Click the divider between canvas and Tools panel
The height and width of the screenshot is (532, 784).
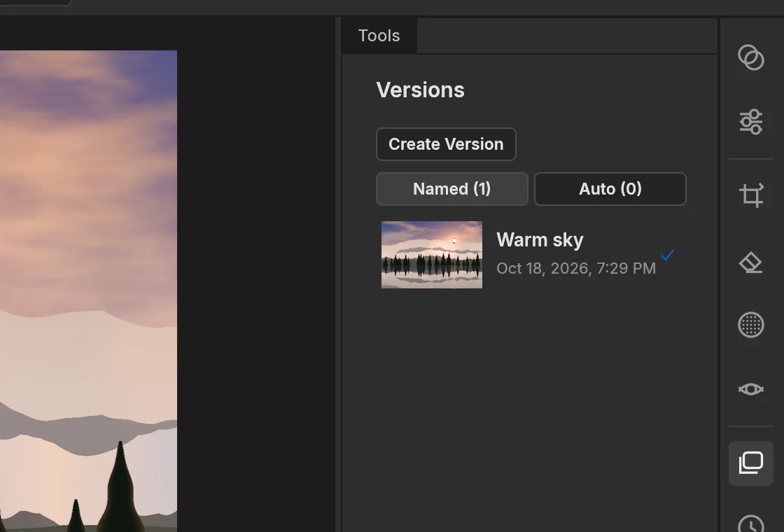tap(338, 274)
